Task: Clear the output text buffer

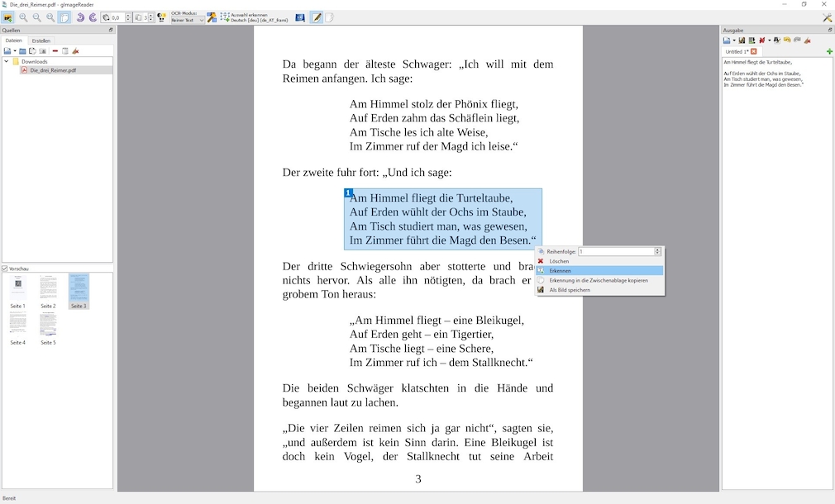Action: point(807,40)
